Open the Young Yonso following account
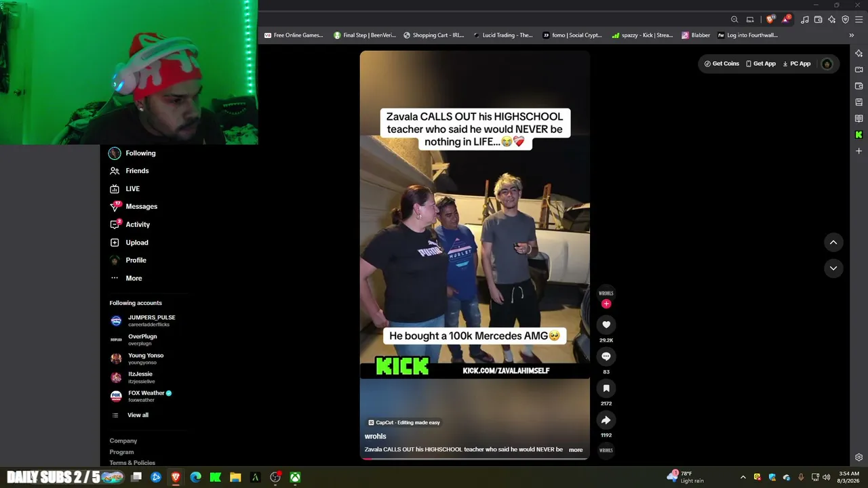The width and height of the screenshot is (868, 488). click(137, 359)
